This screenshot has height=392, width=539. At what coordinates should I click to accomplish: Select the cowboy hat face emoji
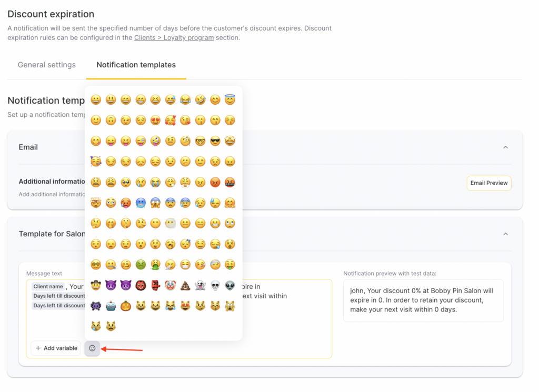[x=96, y=285]
